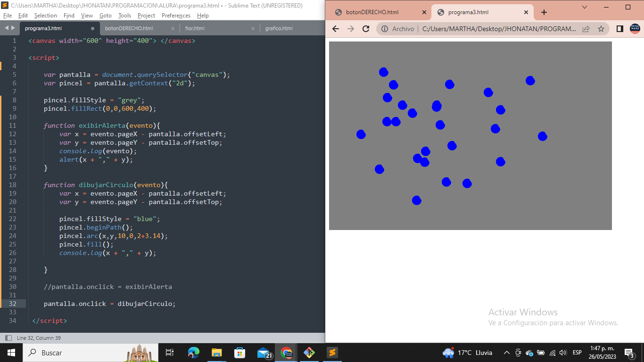Open a new Chrome tab
This screenshot has height=362, width=644.
coord(544,12)
